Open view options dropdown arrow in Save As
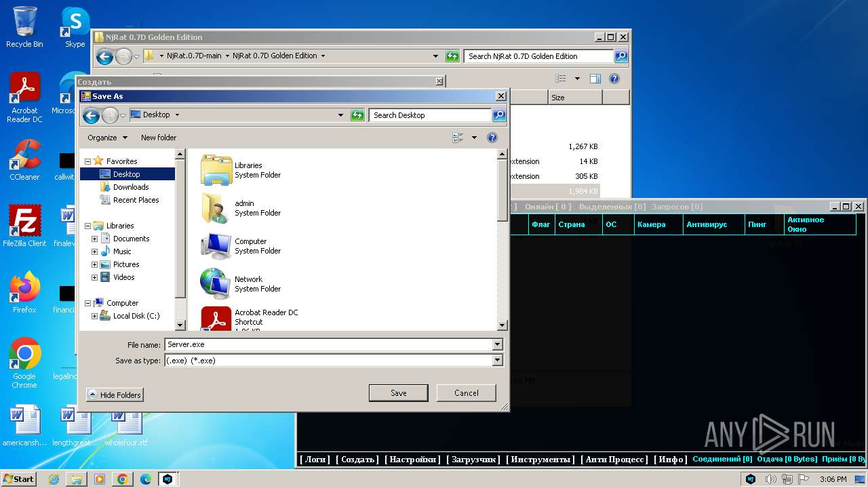The image size is (868, 488). point(474,138)
